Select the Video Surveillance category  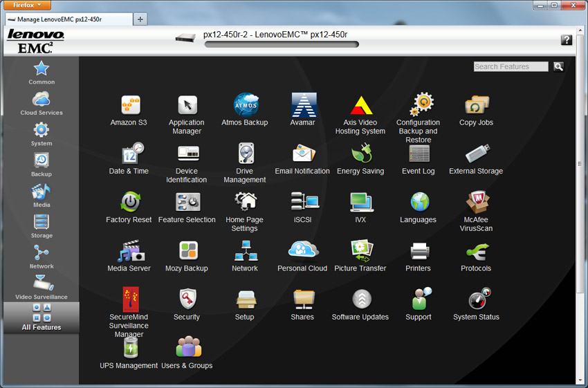pos(42,288)
